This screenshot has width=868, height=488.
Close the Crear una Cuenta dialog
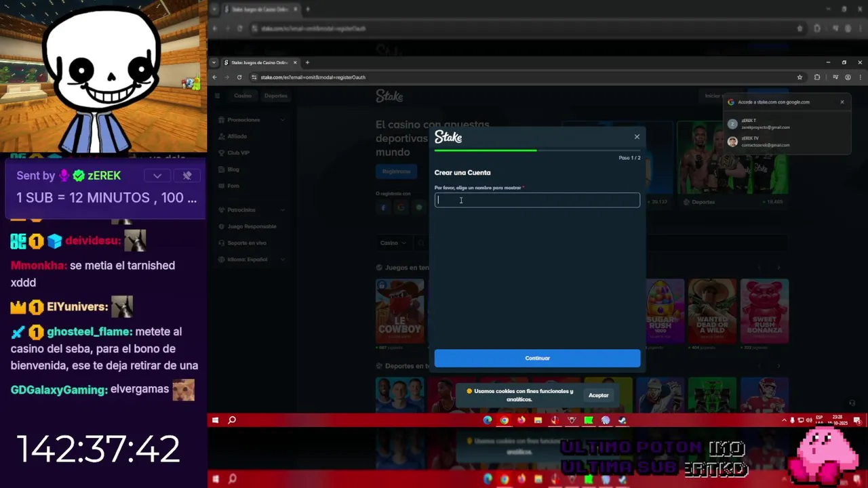pyautogui.click(x=637, y=137)
